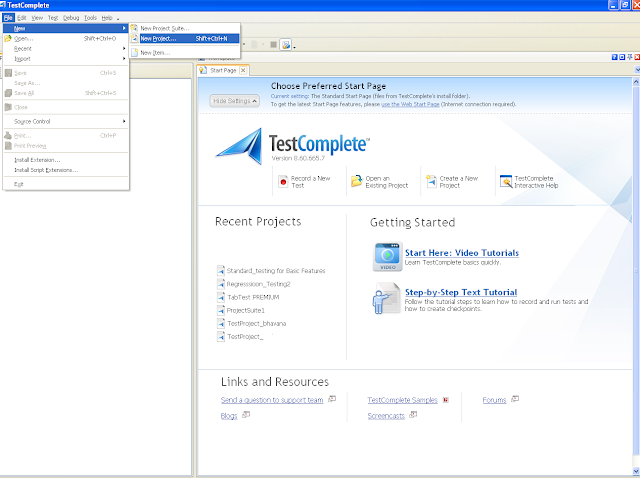Click the panel help question-mark icon
640x479 pixels.
tap(614, 57)
